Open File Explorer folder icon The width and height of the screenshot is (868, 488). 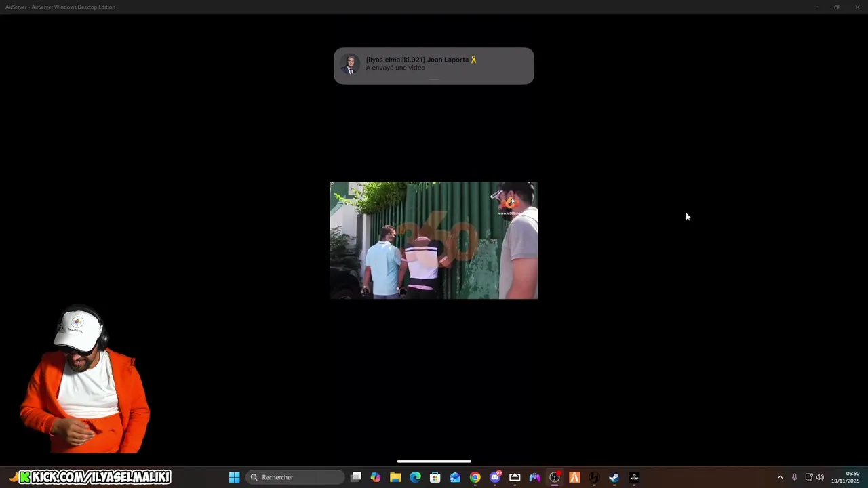(395, 477)
